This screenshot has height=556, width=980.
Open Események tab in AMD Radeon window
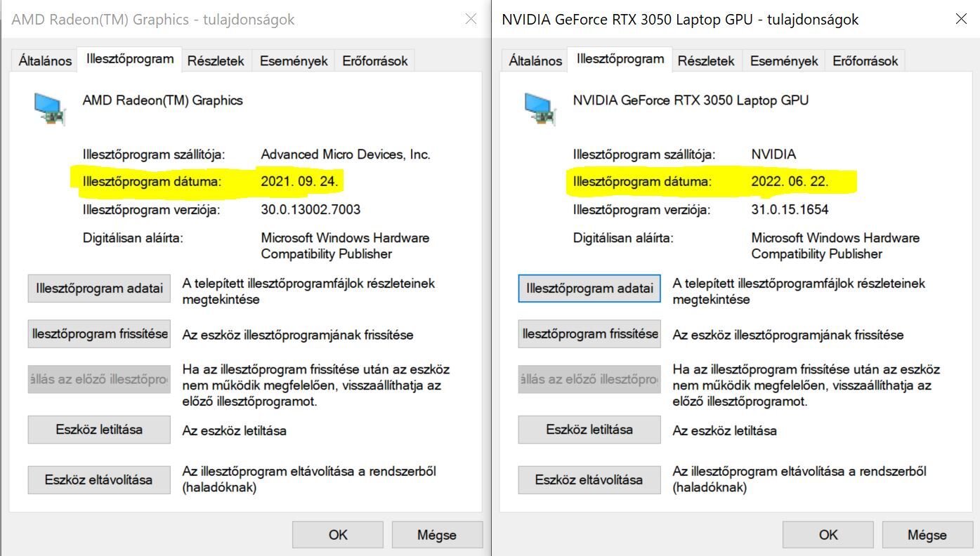(x=294, y=60)
